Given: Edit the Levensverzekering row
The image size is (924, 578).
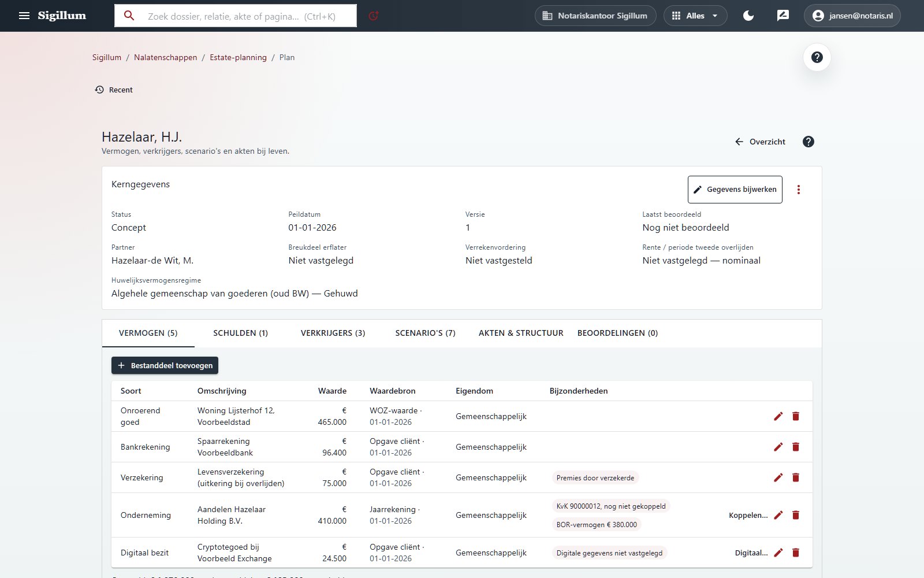Looking at the screenshot, I should [778, 477].
